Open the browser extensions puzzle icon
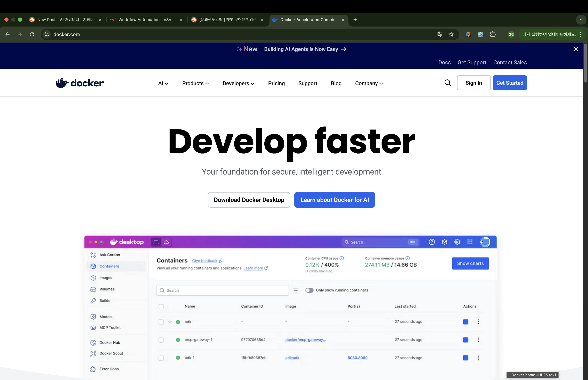This screenshot has height=380, width=588. pos(493,34)
